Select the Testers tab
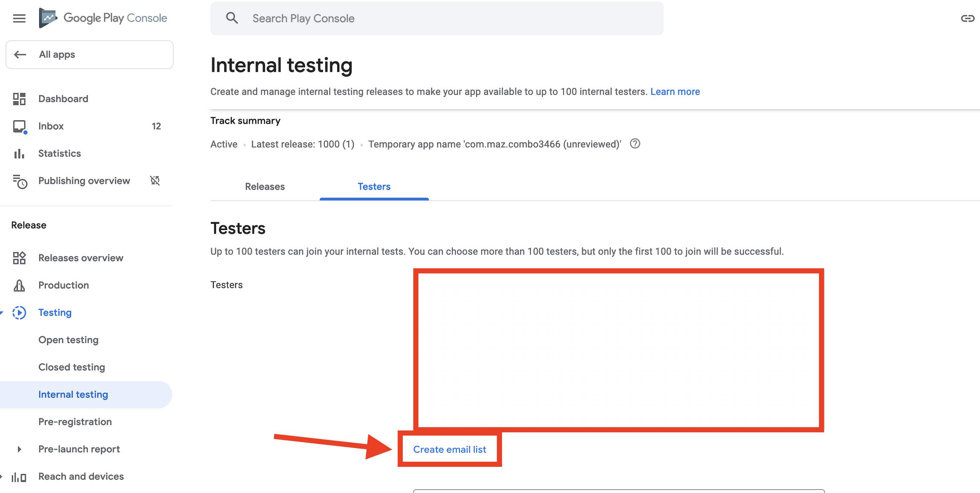The height and width of the screenshot is (493, 980). [374, 187]
